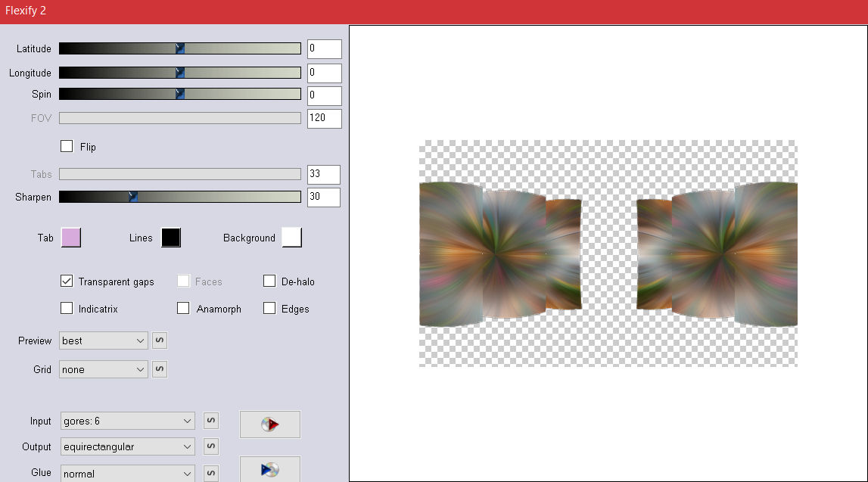Screen dimensions: 868x482
Task: Click the S button beside the Glue dropdown
Action: (211, 474)
